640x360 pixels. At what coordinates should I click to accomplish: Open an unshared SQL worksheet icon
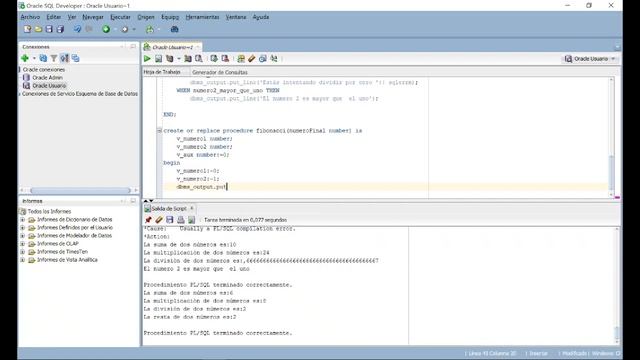coord(241,59)
